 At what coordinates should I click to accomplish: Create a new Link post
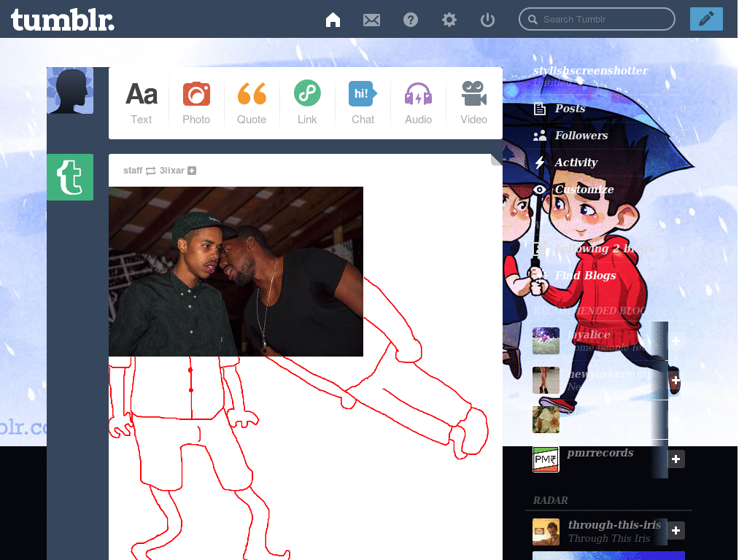click(307, 103)
